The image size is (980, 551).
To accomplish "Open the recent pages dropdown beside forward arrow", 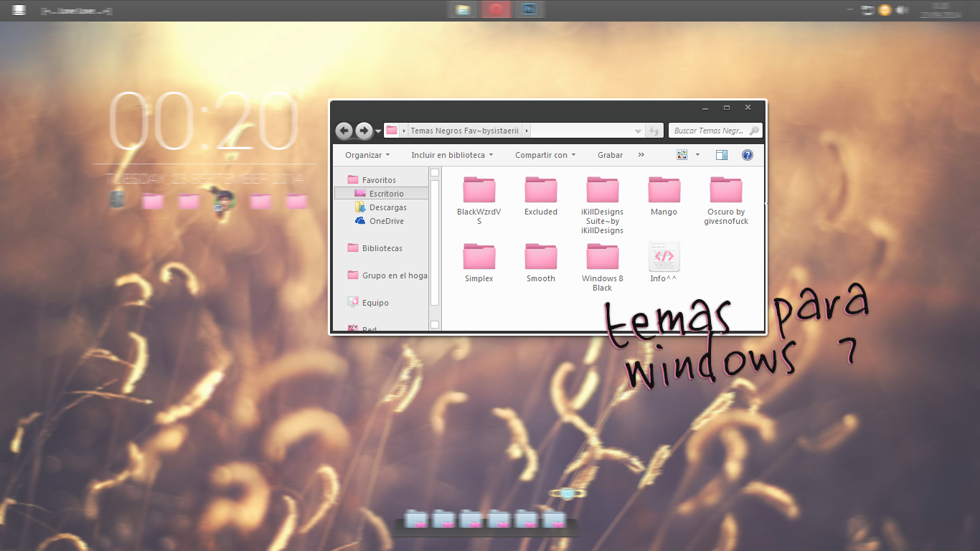I will pos(378,131).
